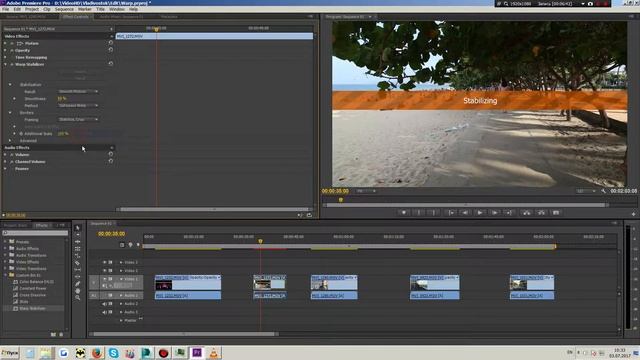The image size is (640, 360).
Task: Mute Audio 2 track speaker
Action: pyautogui.click(x=104, y=304)
